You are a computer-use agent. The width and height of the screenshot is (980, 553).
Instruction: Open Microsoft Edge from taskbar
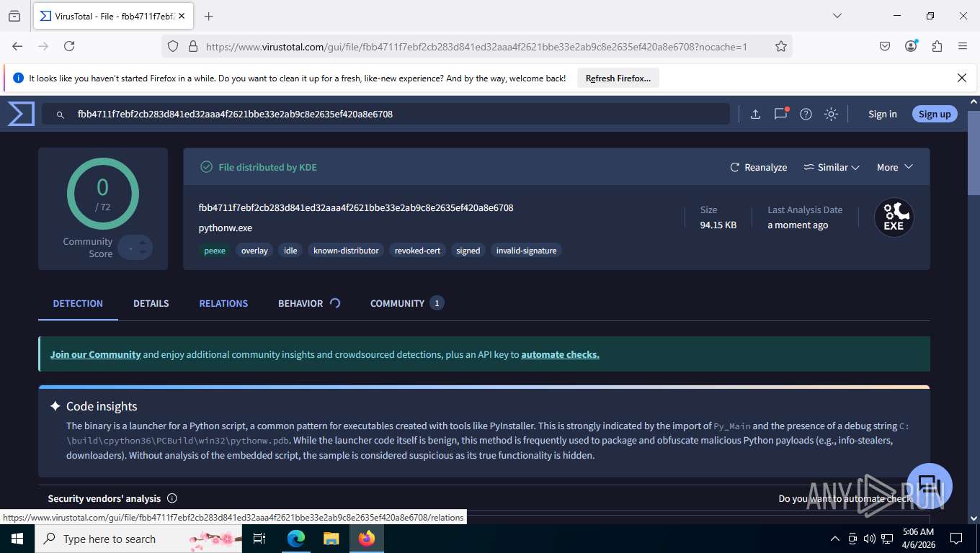point(296,539)
